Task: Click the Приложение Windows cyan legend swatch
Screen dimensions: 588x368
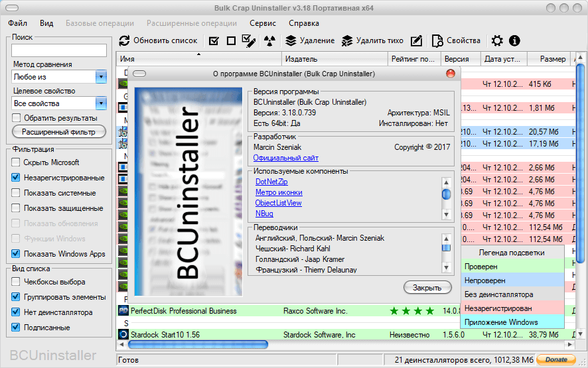Action: click(x=512, y=322)
